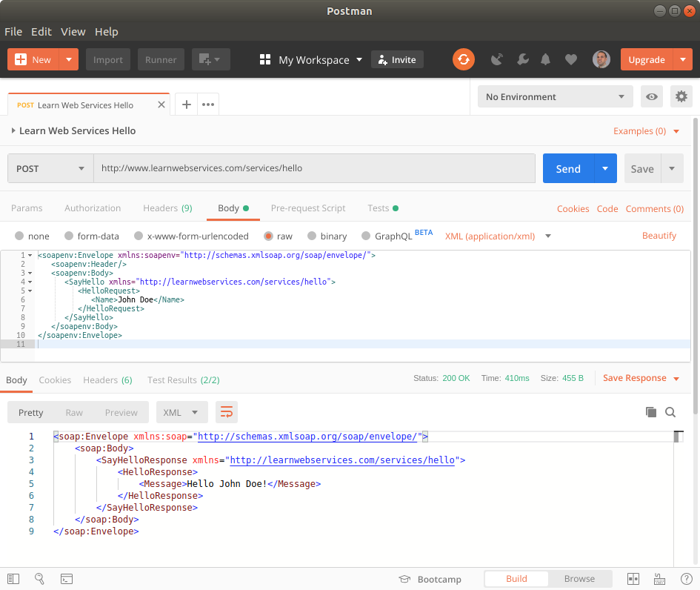
Task: Open the New button dropdown arrow
Action: click(69, 59)
